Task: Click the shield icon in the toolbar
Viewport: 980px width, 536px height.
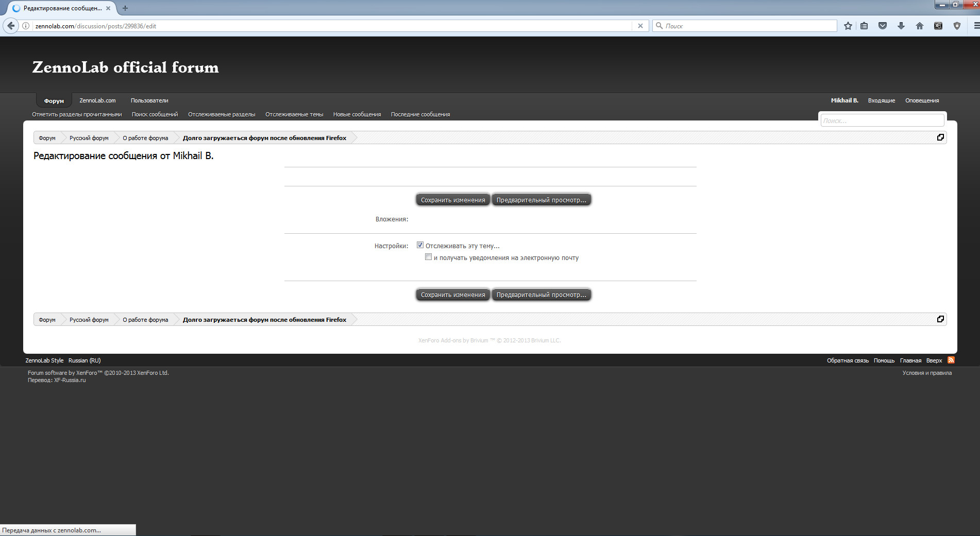Action: (957, 26)
